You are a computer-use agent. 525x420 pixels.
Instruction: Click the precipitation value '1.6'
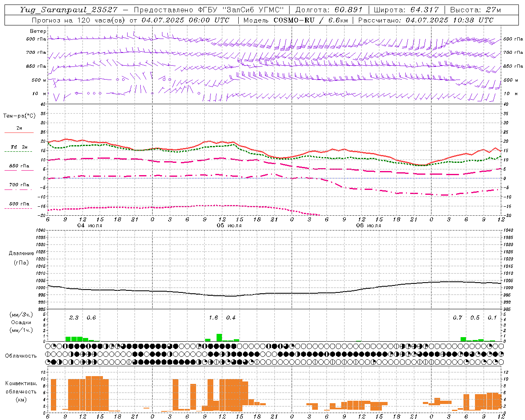tap(213, 318)
